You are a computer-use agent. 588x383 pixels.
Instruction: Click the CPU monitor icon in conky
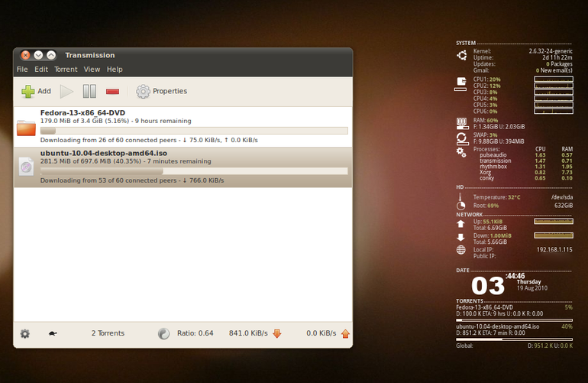(x=460, y=84)
